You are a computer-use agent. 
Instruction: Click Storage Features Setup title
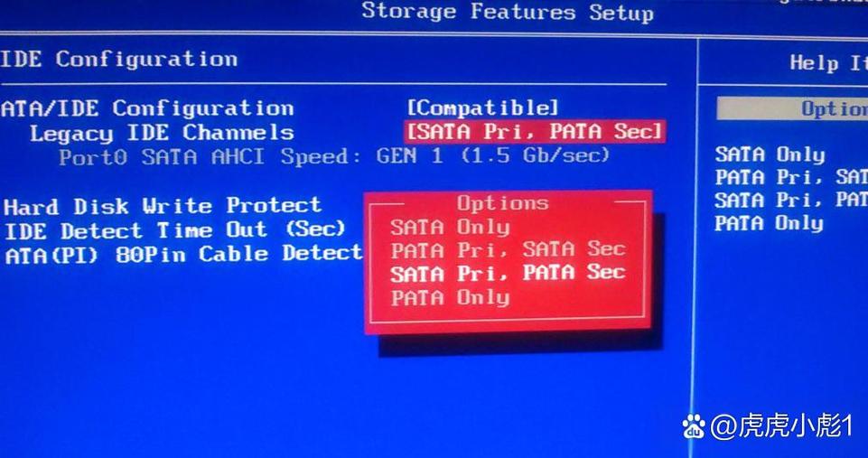pyautogui.click(x=508, y=12)
